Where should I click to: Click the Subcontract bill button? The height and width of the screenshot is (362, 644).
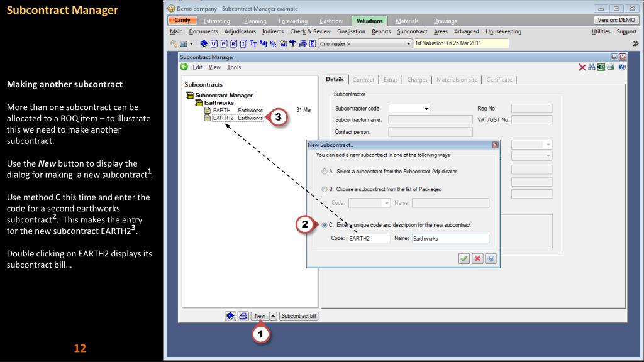pyautogui.click(x=299, y=316)
